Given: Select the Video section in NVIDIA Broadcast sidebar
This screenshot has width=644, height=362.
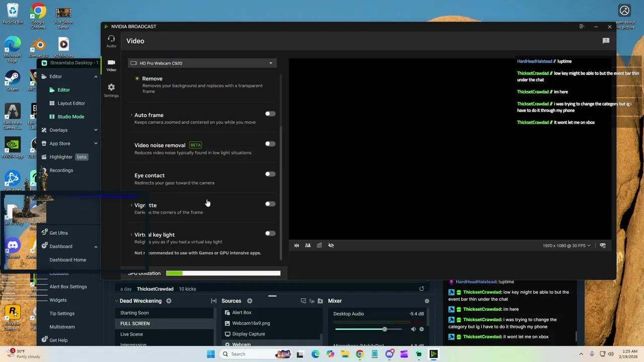Looking at the screenshot, I should pos(111,65).
